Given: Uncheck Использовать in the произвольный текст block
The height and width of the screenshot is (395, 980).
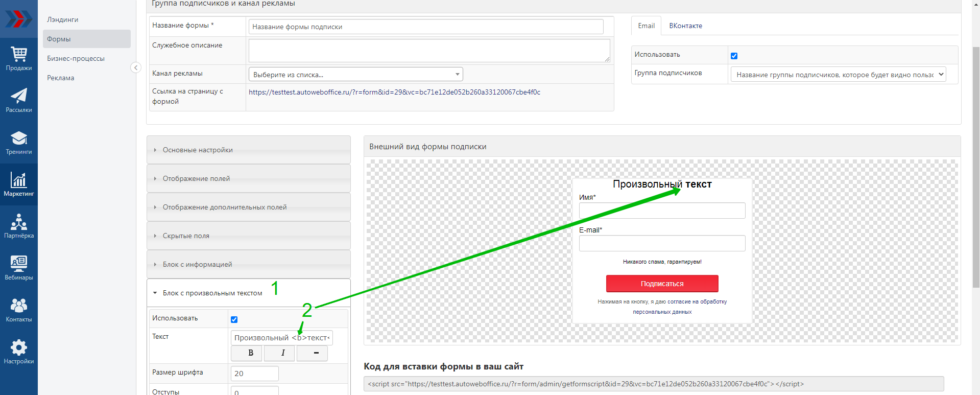Looking at the screenshot, I should click(234, 319).
